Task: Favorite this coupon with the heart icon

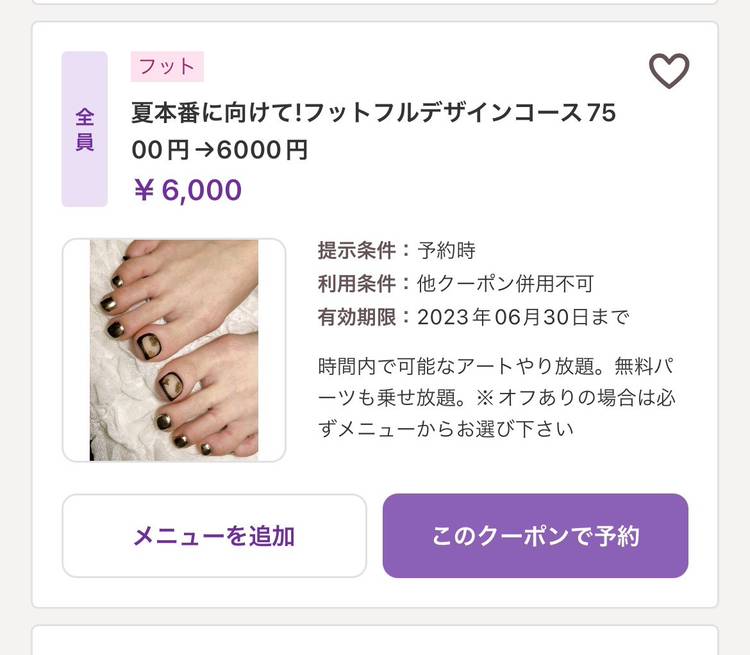Action: coord(669,71)
